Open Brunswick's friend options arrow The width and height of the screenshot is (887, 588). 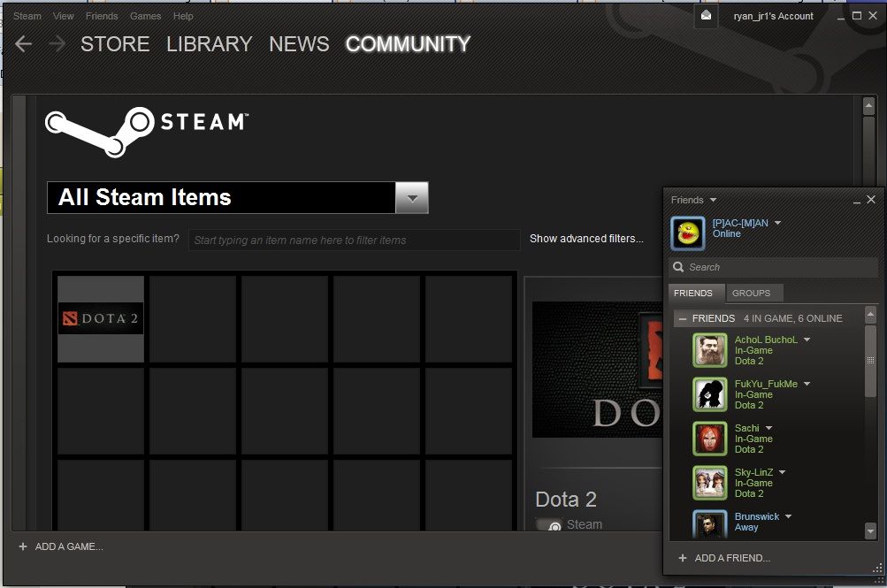point(789,516)
